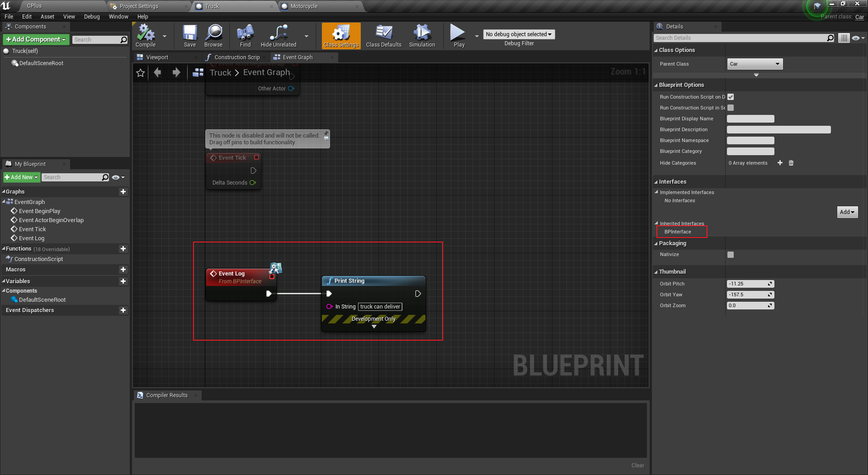Click Browse to asset icon
The image size is (868, 475).
coord(213,36)
